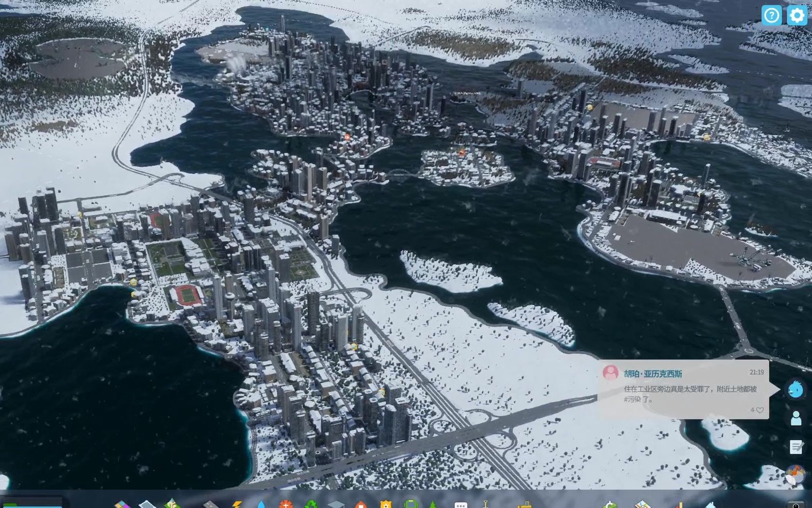Open the Garbage recycling tool
812x508 pixels.
(x=311, y=504)
